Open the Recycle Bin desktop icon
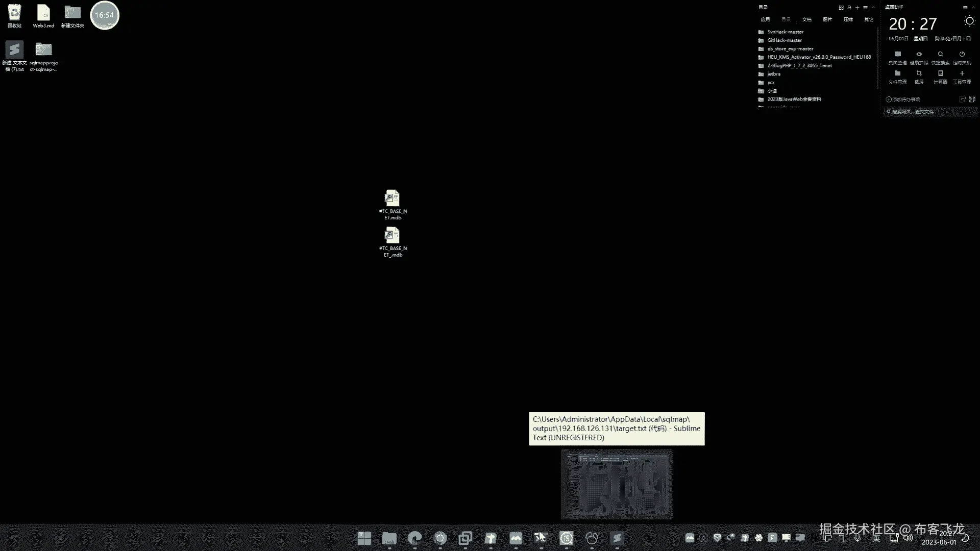This screenshot has width=980, height=551. point(14,15)
